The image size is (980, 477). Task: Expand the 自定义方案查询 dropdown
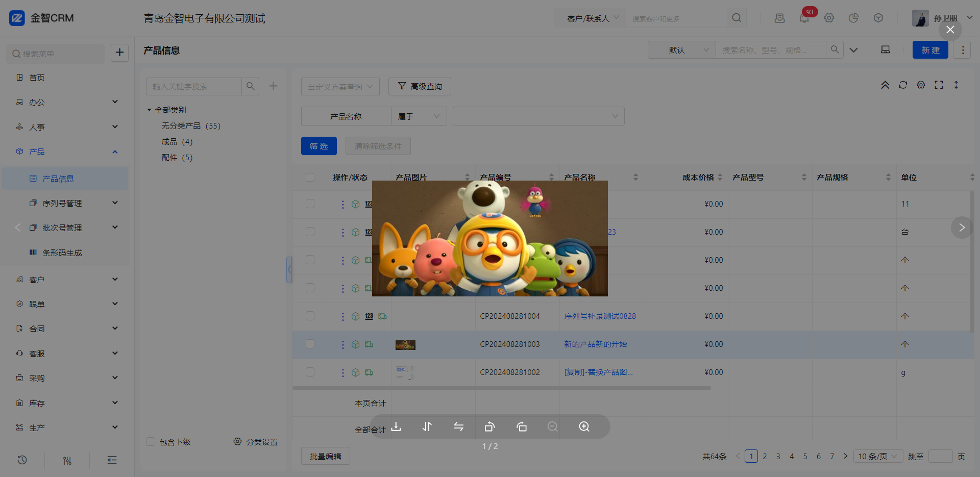pos(340,86)
